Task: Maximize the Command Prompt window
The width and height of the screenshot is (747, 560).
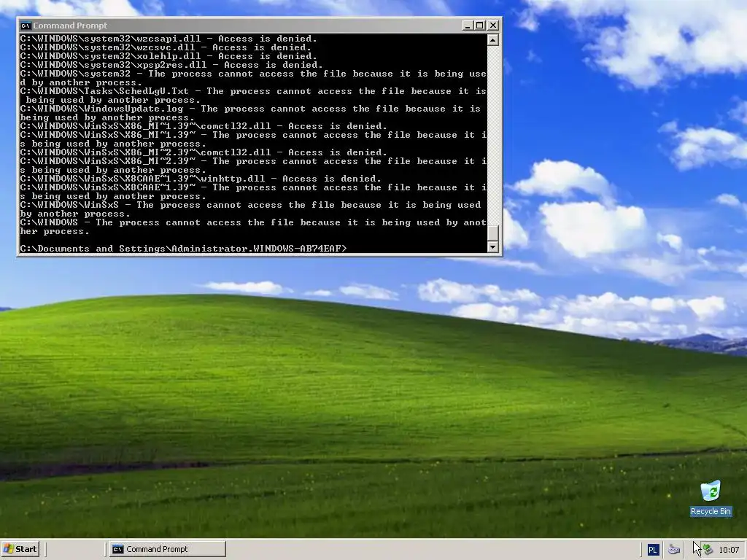Action: click(480, 26)
